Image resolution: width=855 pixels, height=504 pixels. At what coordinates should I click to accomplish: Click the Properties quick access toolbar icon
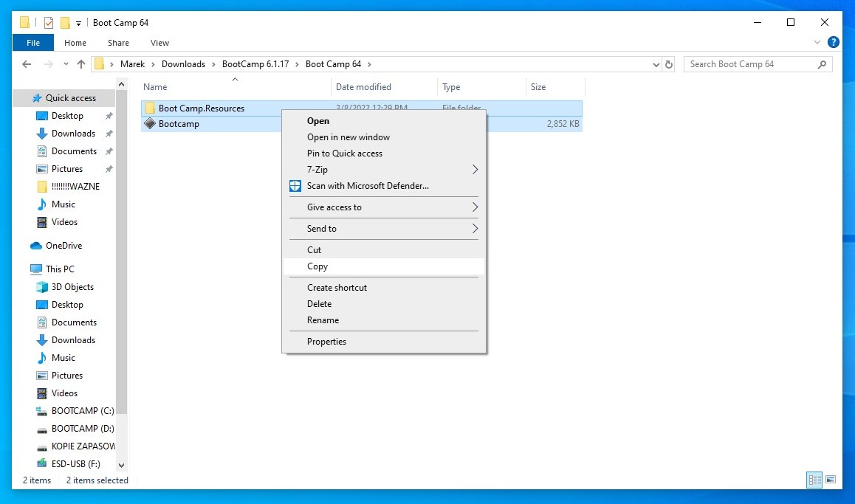[x=49, y=22]
